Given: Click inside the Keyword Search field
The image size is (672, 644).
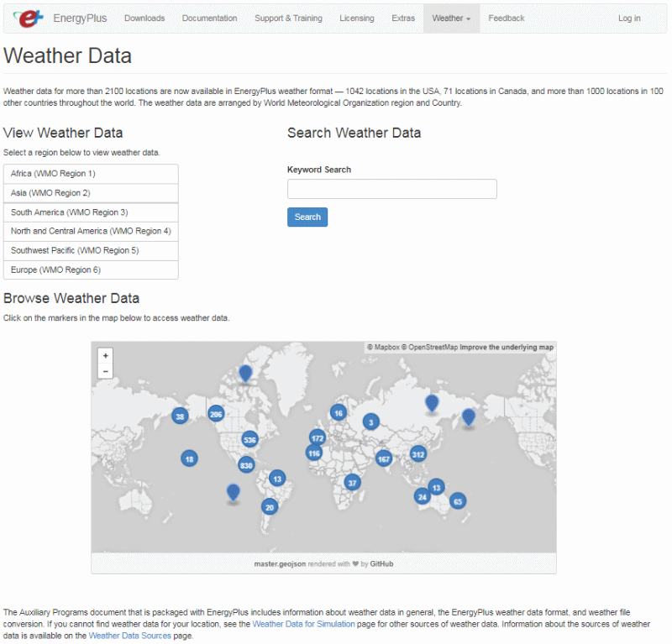Looking at the screenshot, I should click(391, 189).
